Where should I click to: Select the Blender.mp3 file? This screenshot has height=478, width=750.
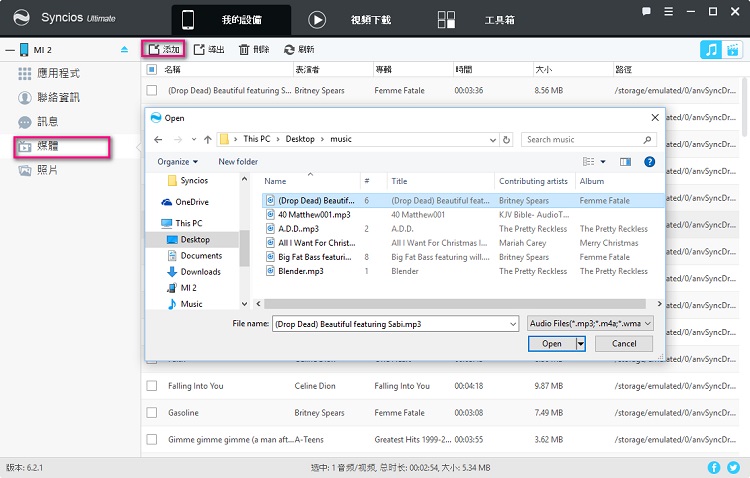coord(295,271)
